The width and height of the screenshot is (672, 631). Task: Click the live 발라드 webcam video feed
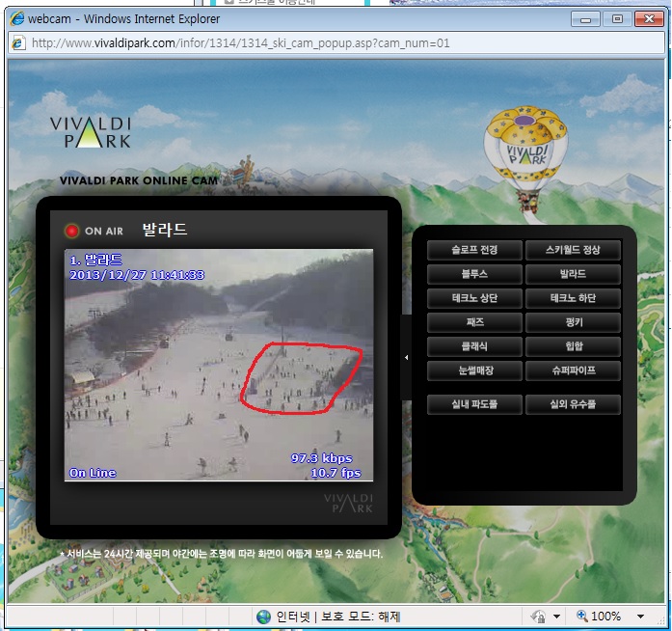(219, 365)
